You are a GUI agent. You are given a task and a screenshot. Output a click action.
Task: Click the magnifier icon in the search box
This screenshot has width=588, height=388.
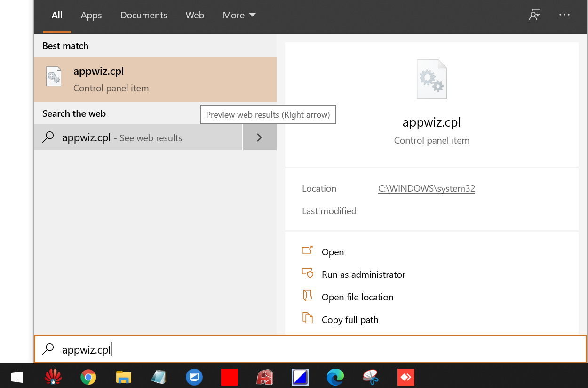pyautogui.click(x=48, y=349)
